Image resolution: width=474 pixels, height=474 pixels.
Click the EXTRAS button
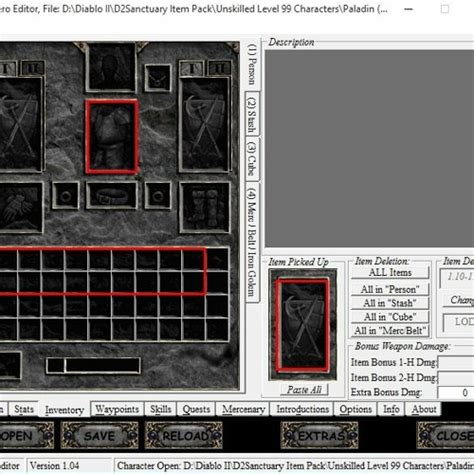[x=319, y=435]
